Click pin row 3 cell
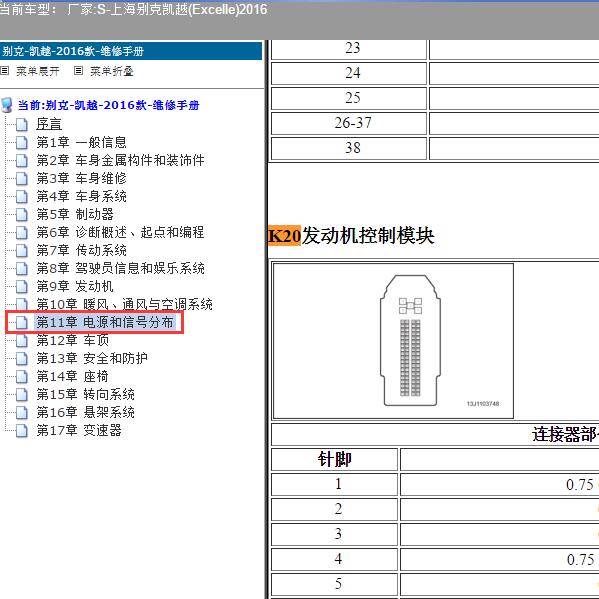Screen dimensions: 599x599 335,534
